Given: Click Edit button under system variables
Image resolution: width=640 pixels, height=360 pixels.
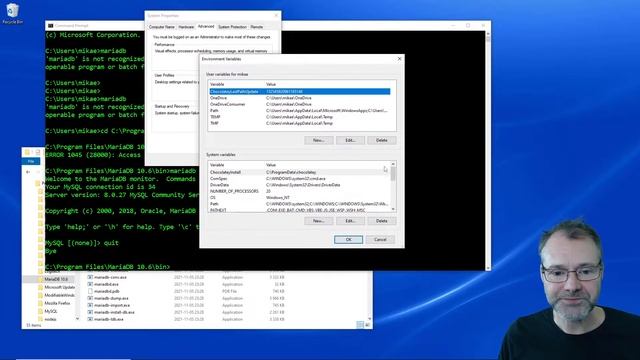Looking at the screenshot, I should pyautogui.click(x=350, y=221).
